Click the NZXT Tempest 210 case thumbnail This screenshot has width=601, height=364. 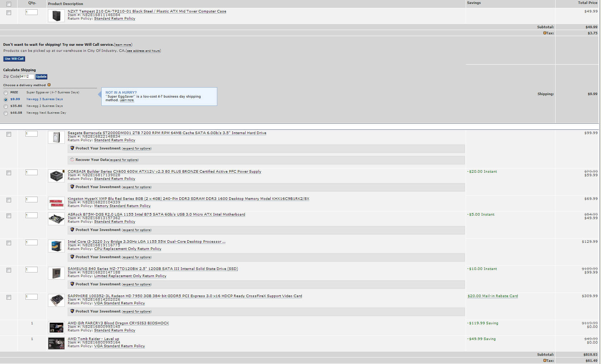tap(56, 16)
